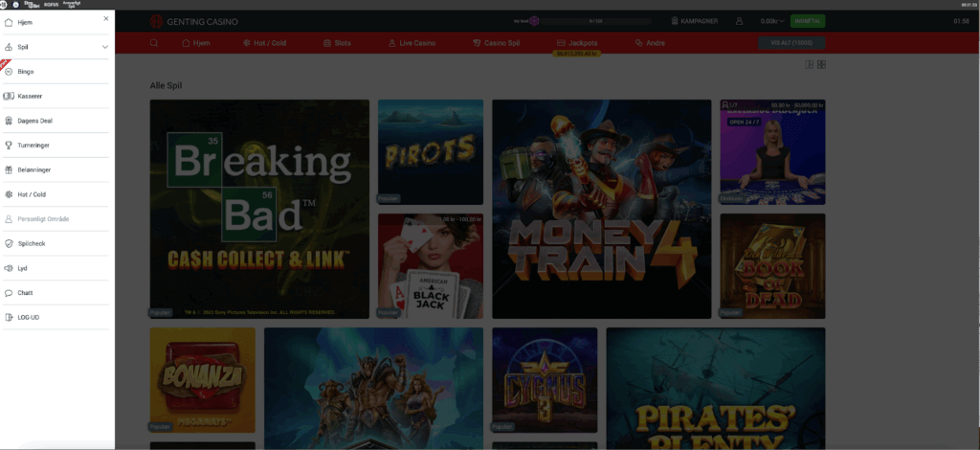Open the Pirots game tile
This screenshot has height=450, width=980.
tap(431, 152)
